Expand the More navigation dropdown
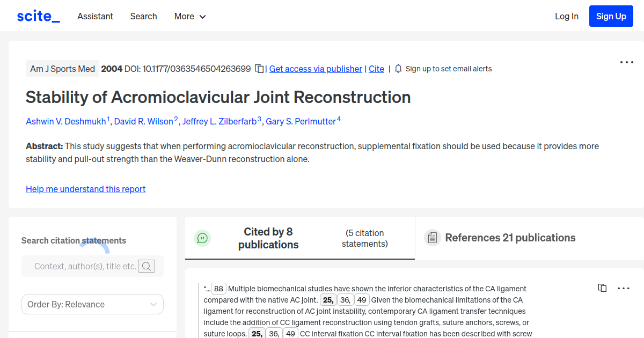The width and height of the screenshot is (644, 338). [189, 16]
